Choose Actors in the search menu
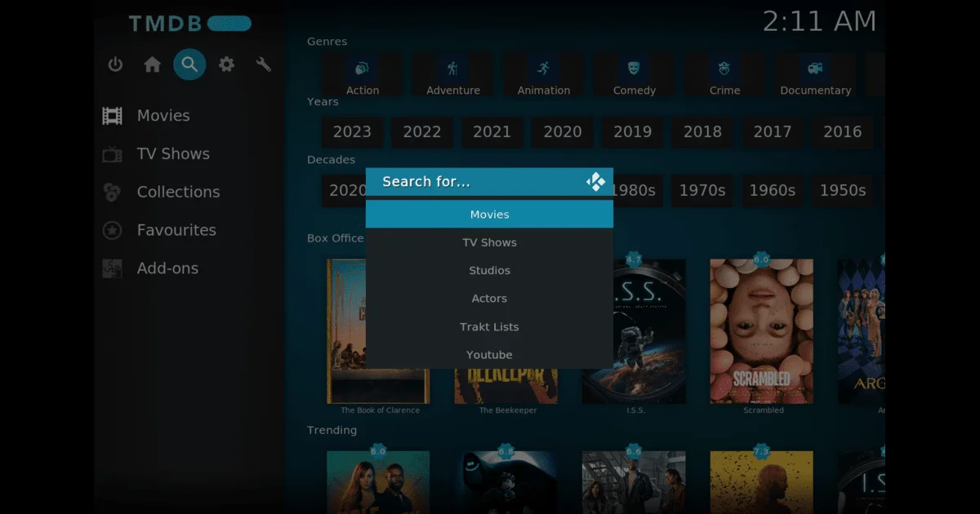980x514 pixels. click(x=489, y=298)
